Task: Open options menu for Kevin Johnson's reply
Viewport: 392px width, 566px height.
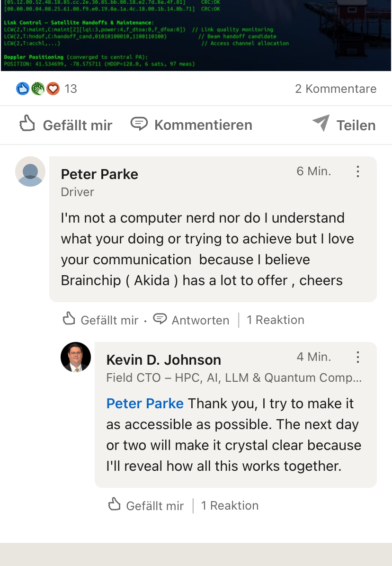Action: [358, 357]
